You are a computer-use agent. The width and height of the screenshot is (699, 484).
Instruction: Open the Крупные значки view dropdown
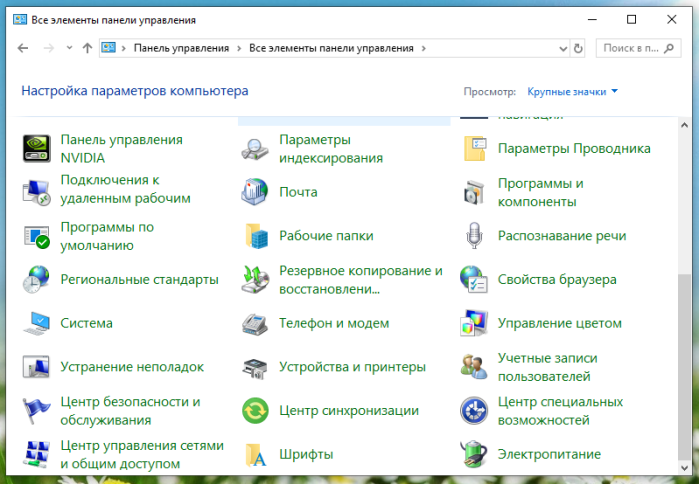point(572,92)
